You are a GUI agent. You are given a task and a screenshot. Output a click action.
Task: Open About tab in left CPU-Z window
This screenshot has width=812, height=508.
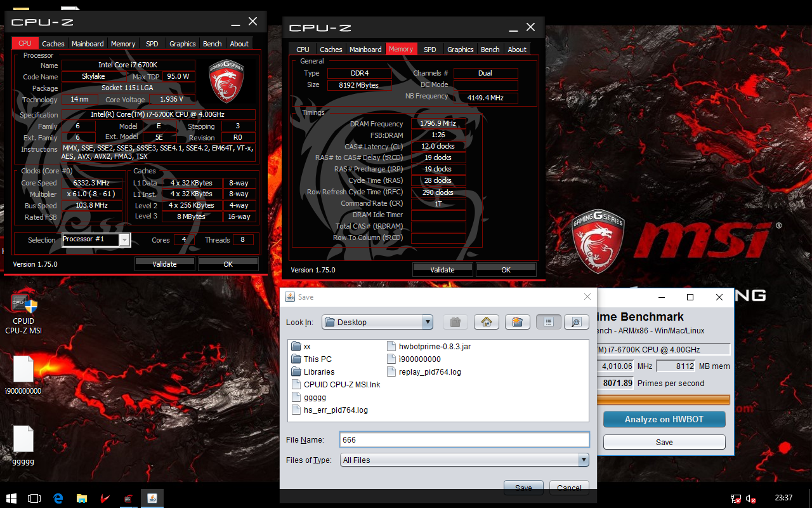coord(239,44)
